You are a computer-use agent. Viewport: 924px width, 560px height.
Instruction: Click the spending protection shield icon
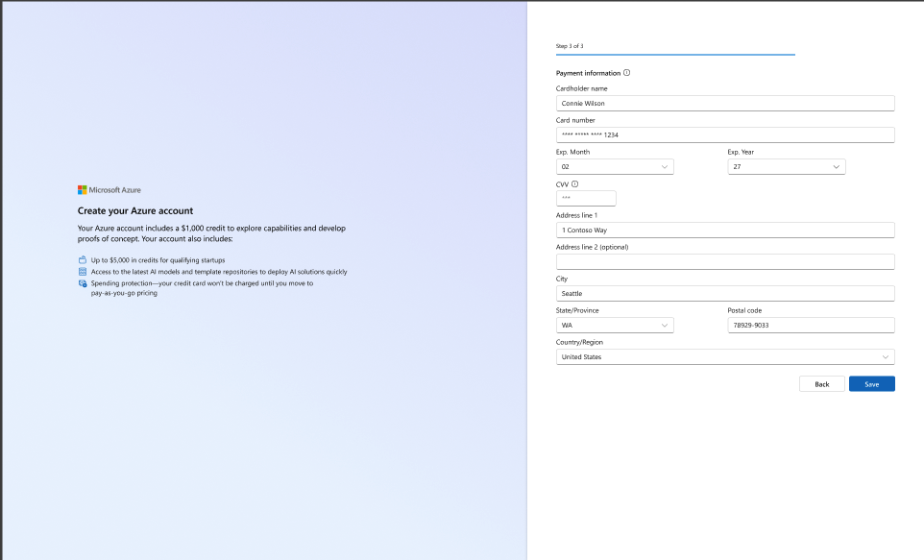[83, 283]
